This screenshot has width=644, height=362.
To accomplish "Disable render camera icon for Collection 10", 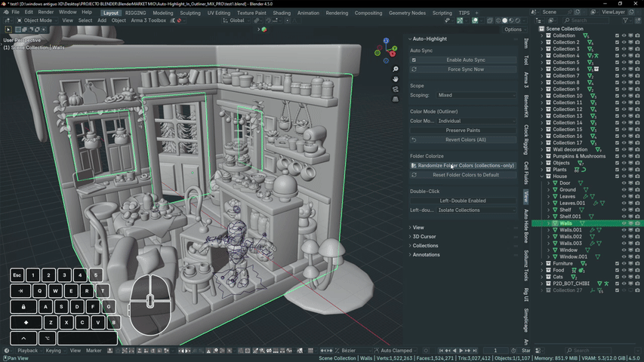I will point(637,96).
